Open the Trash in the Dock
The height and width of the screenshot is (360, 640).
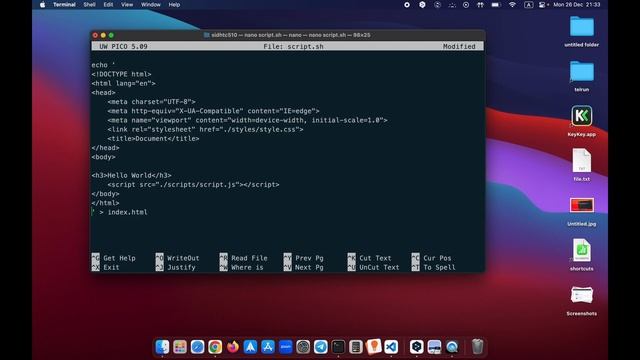tap(477, 347)
